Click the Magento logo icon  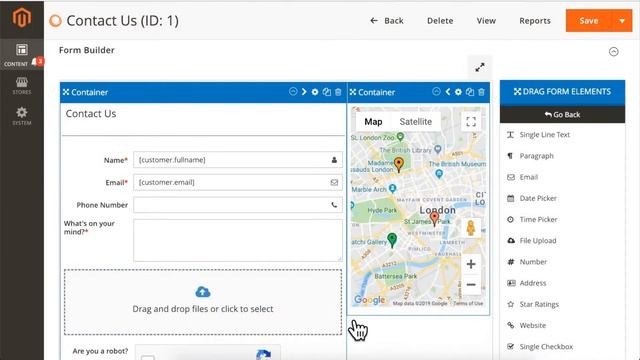coord(22,18)
